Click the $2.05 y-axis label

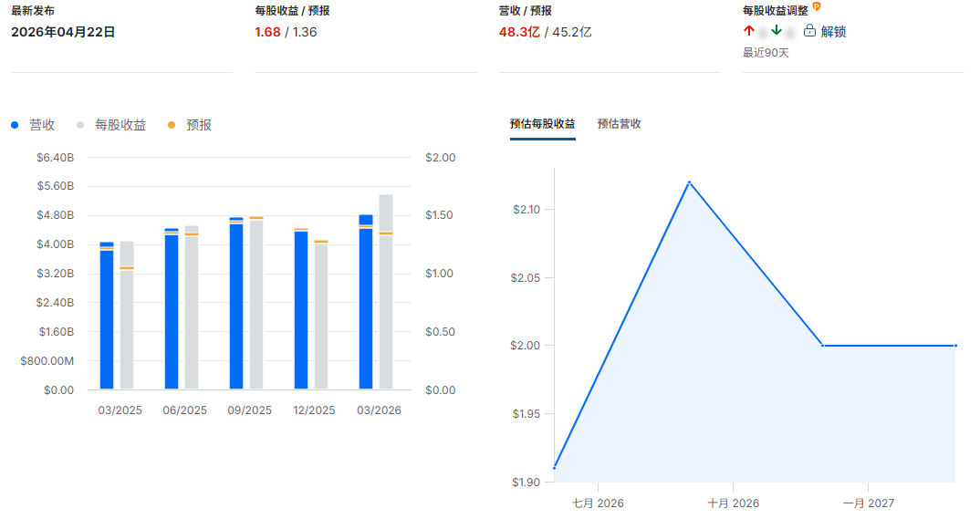point(525,278)
